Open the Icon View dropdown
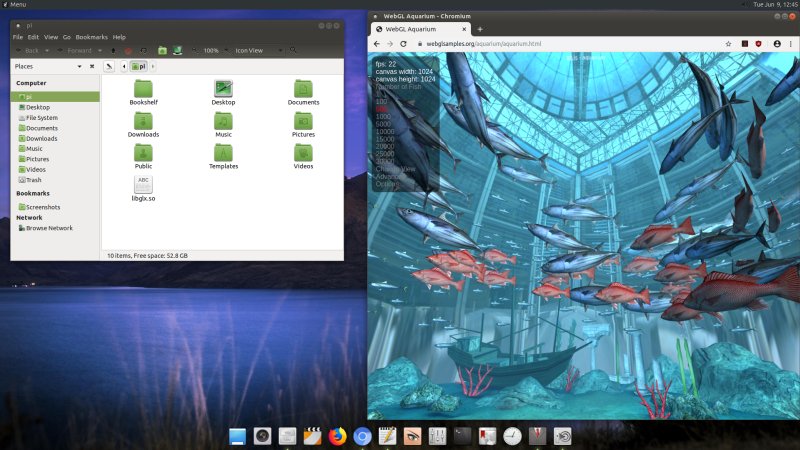800x450 pixels. pyautogui.click(x=255, y=50)
